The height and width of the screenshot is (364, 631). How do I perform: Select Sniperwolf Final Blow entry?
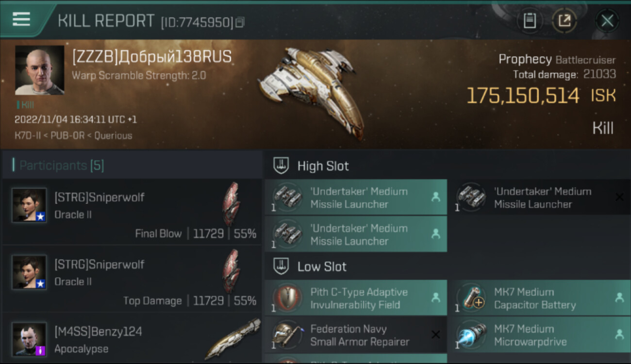pos(132,212)
